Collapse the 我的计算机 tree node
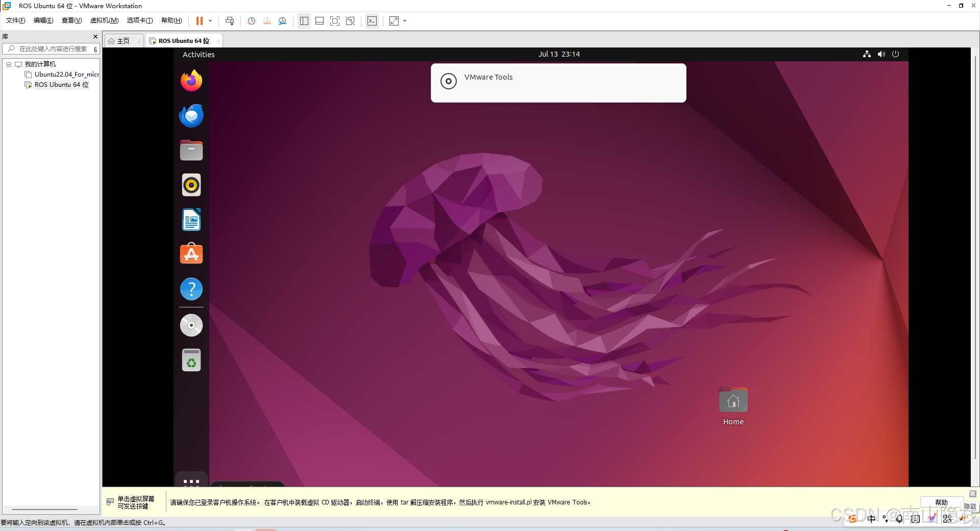Image resolution: width=980 pixels, height=531 pixels. click(9, 64)
